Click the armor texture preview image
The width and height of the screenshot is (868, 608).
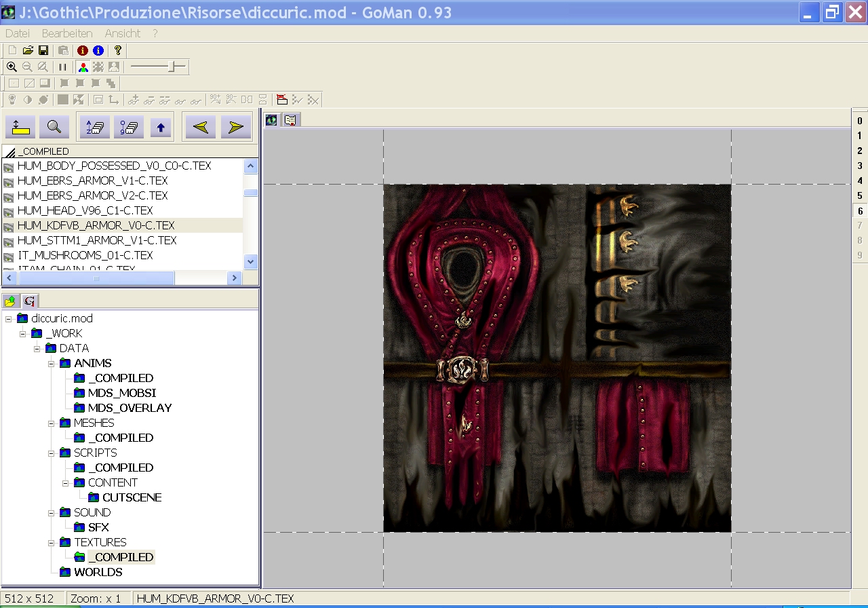pyautogui.click(x=557, y=358)
